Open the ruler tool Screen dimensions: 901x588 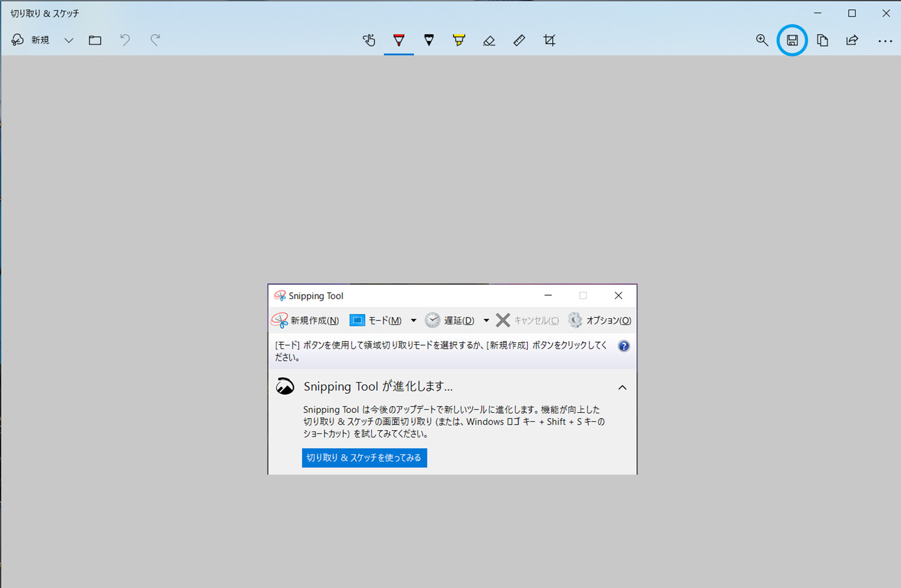519,40
